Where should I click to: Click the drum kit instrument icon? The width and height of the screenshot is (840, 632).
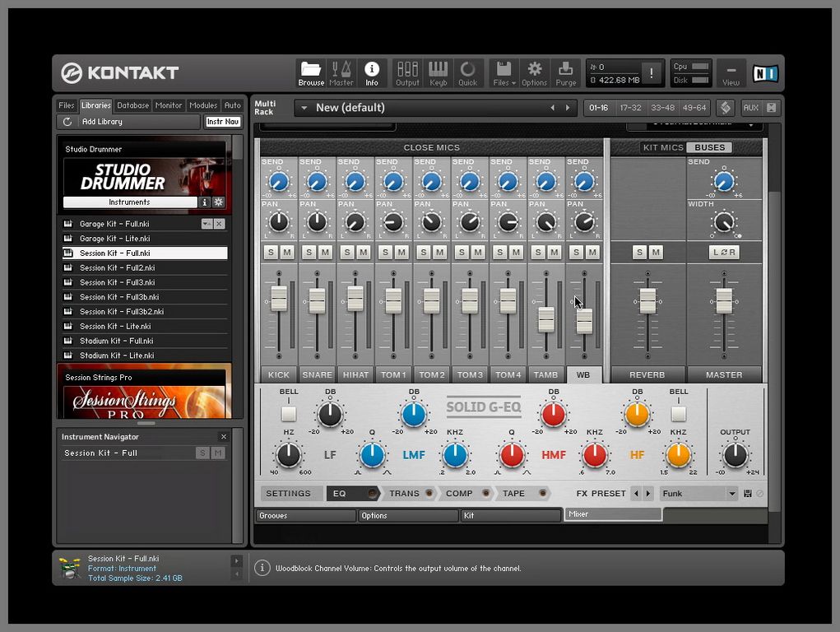click(x=70, y=568)
